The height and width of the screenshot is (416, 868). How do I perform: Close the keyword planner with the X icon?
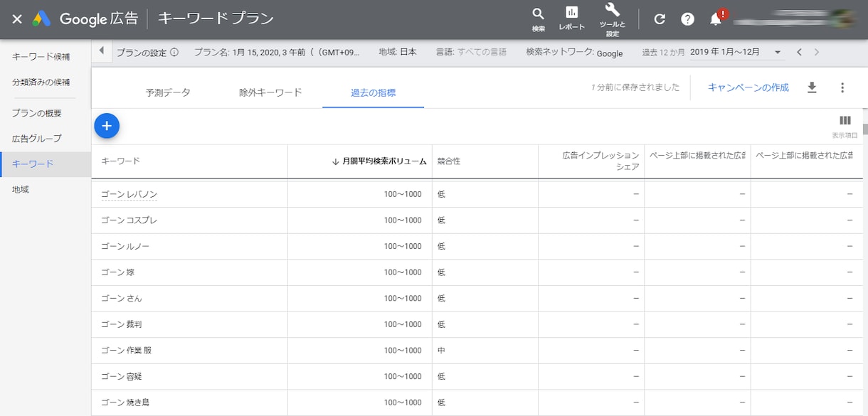point(16,19)
